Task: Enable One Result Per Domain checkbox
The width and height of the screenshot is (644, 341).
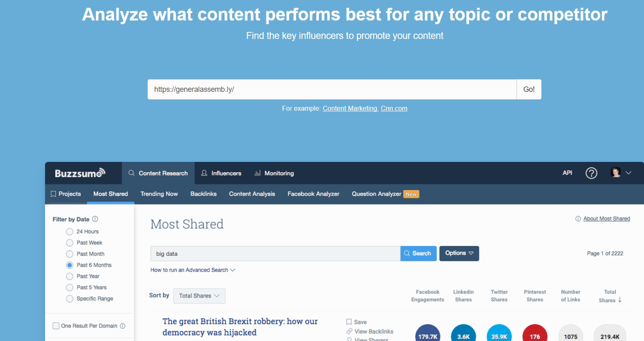Action: tap(56, 326)
